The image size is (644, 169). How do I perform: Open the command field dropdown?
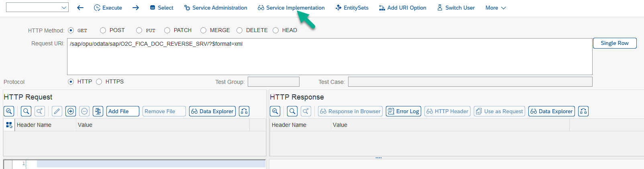64,8
